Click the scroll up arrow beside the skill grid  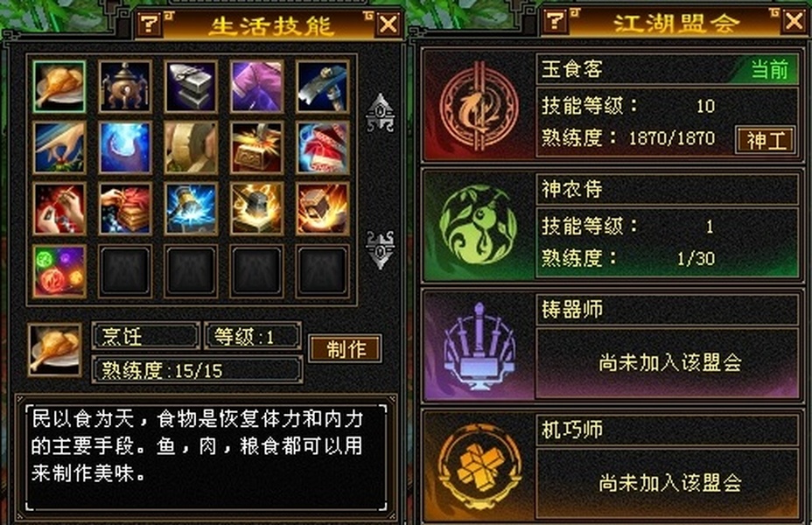380,112
